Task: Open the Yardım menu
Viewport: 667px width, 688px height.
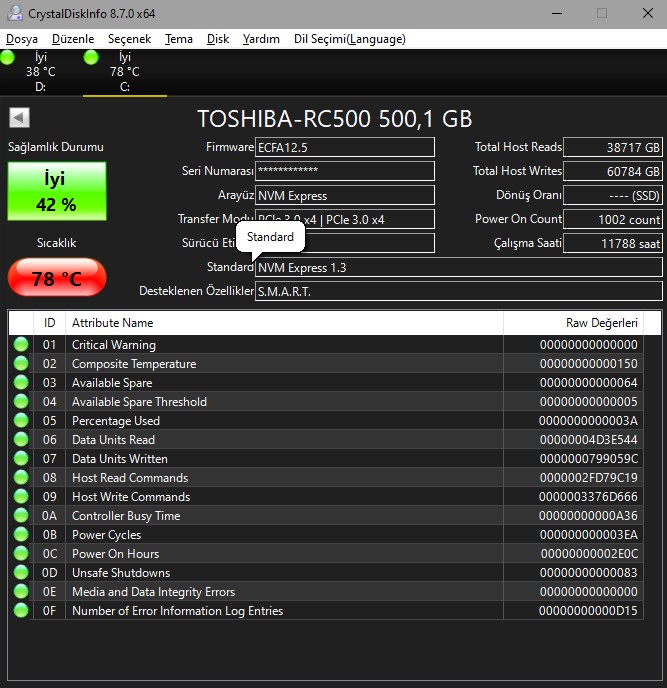Action: [261, 39]
